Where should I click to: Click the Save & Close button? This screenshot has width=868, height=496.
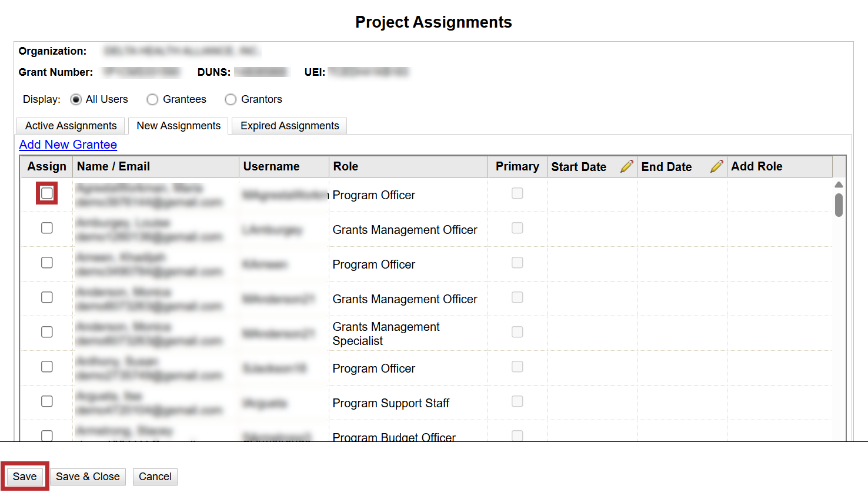point(88,477)
